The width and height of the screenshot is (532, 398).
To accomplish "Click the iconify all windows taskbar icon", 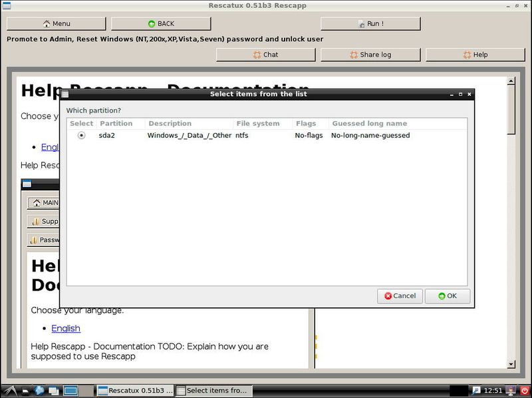I will [x=54, y=391].
